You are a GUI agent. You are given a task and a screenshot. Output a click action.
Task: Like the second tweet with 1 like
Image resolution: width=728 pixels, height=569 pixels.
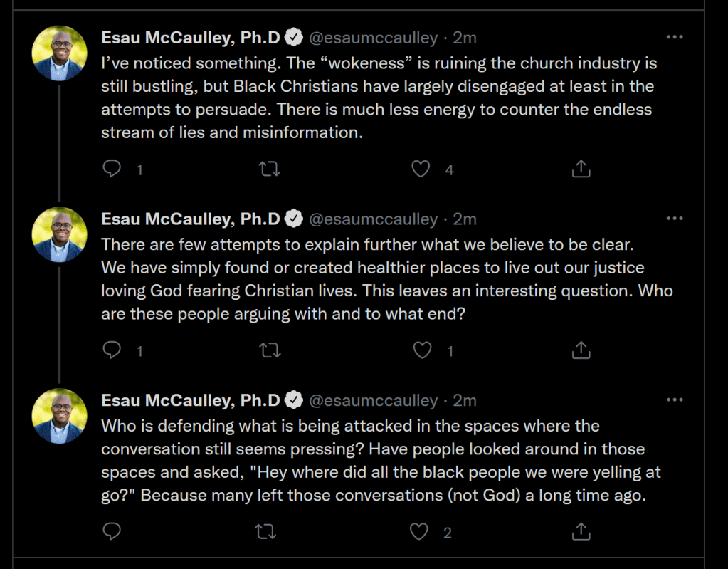pyautogui.click(x=423, y=350)
